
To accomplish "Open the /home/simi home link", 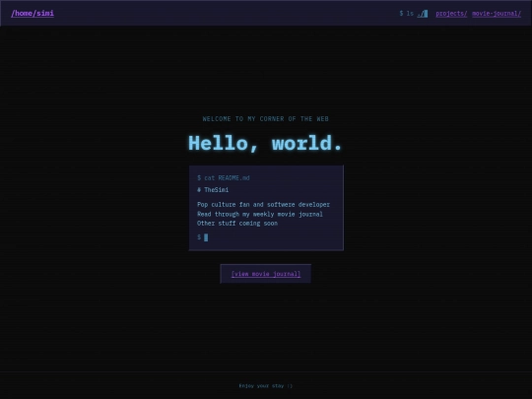I will 33,13.
